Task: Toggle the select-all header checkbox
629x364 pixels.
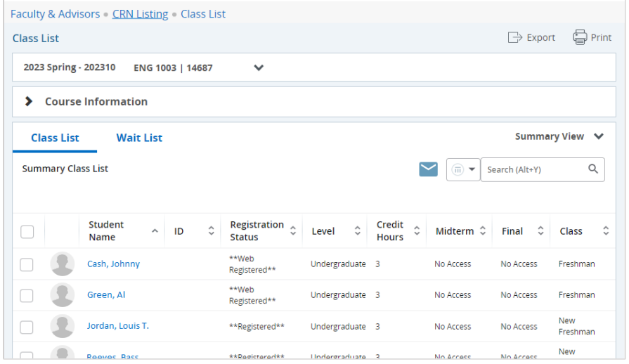Action: (27, 232)
